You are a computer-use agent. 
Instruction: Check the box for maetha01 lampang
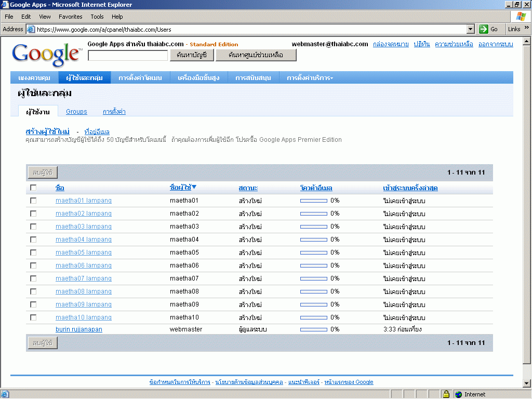tap(33, 201)
